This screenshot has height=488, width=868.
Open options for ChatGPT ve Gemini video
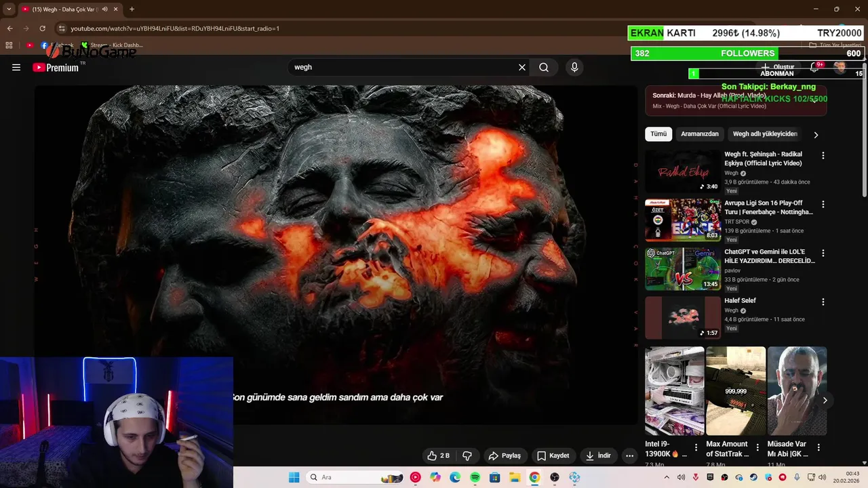tap(823, 253)
